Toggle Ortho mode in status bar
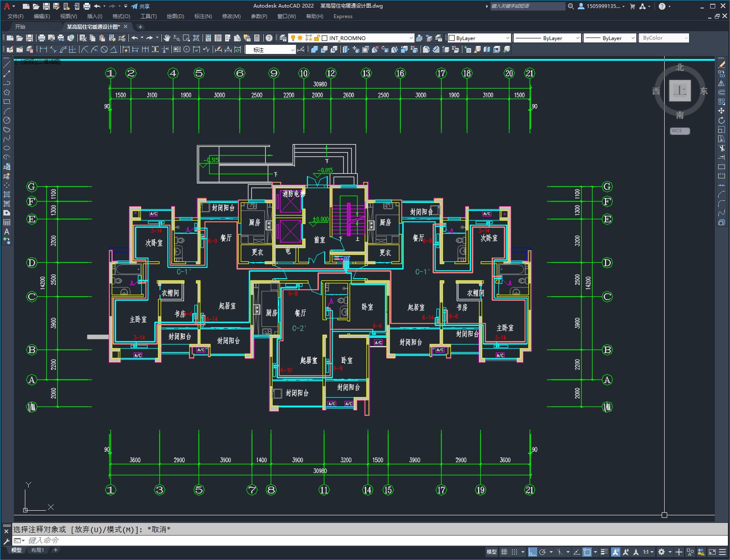 pyautogui.click(x=533, y=552)
